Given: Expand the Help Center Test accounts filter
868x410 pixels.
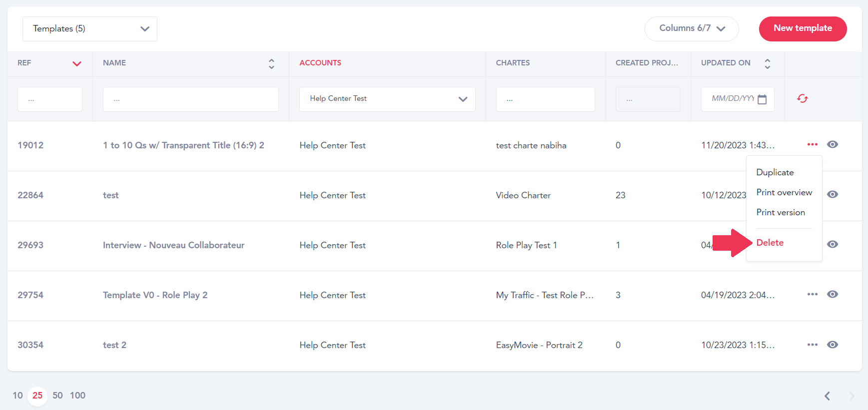Looking at the screenshot, I should tap(387, 99).
